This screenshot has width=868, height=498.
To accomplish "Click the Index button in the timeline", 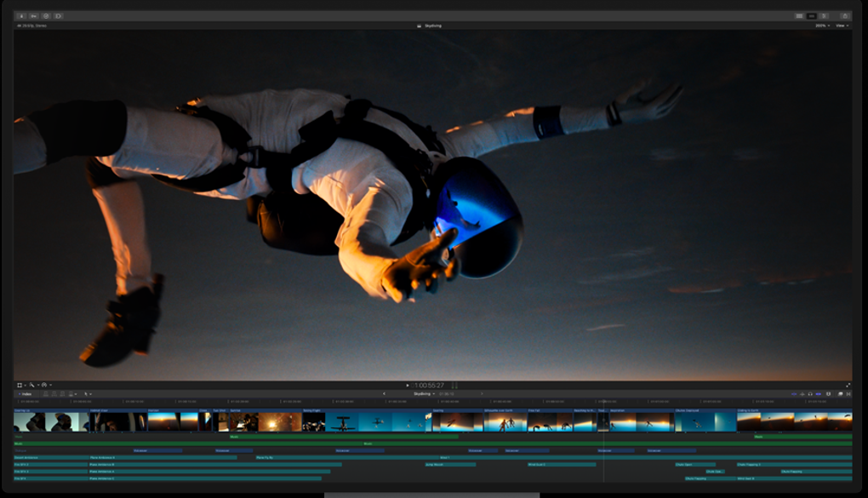I will tap(25, 394).
